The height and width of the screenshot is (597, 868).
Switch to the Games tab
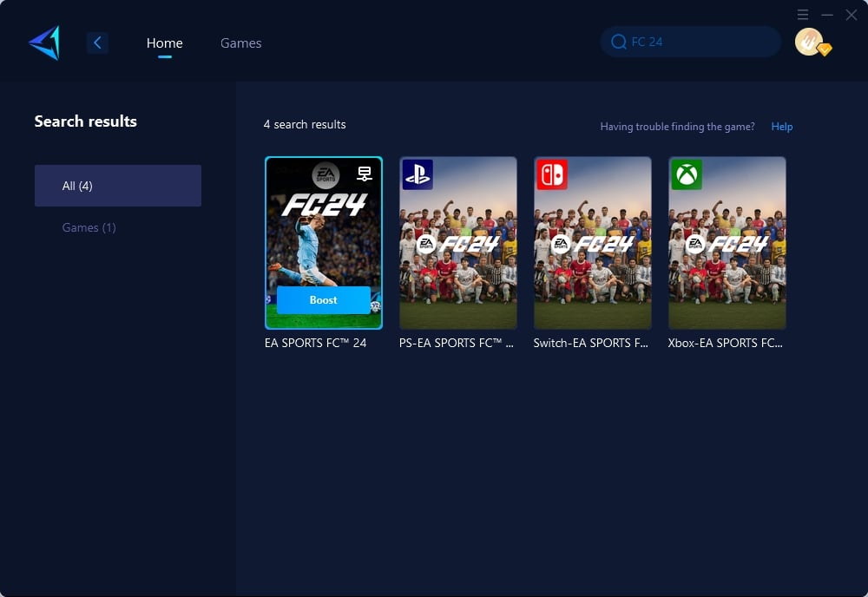240,43
